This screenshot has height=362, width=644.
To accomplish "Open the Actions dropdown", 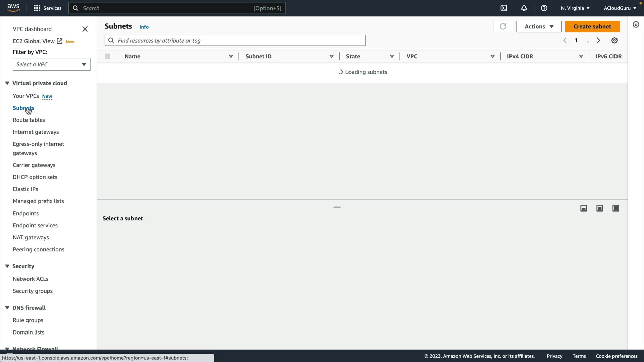I will click(x=539, y=26).
